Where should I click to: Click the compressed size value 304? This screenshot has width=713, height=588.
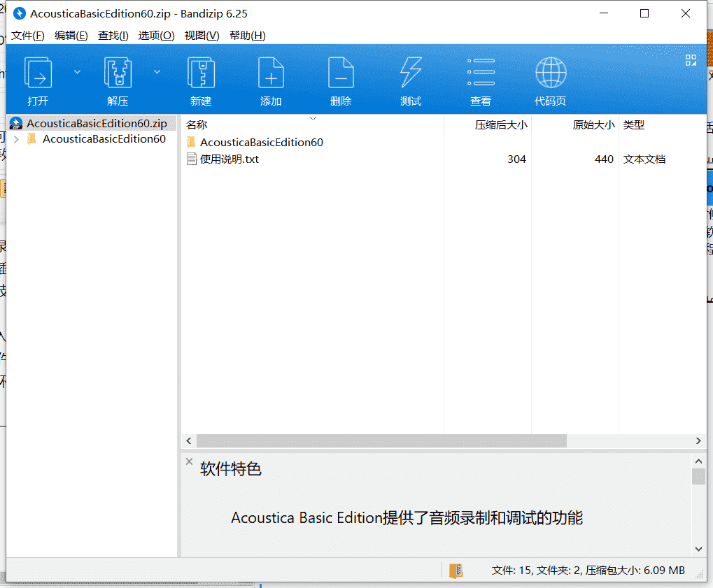pyautogui.click(x=516, y=159)
